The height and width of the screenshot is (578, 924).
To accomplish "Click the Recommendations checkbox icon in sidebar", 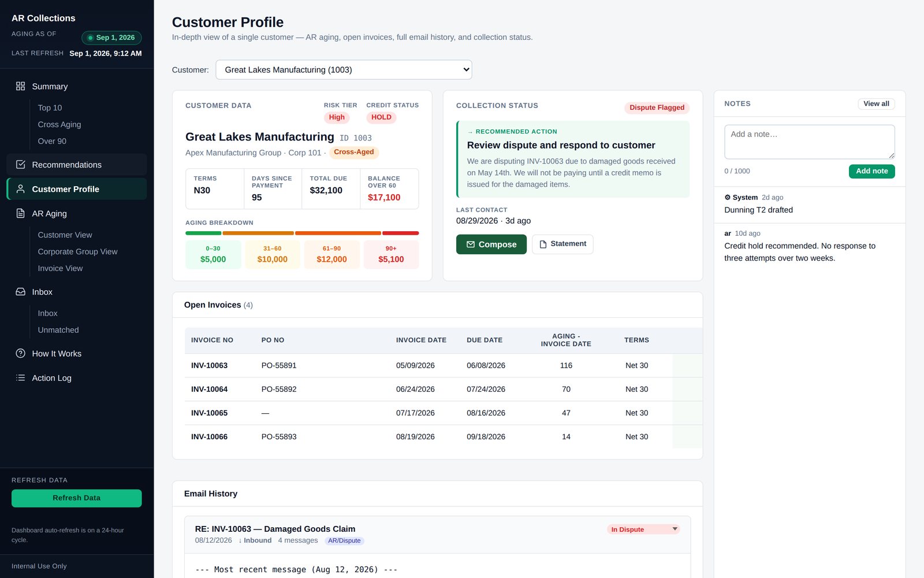I will 20,165.
